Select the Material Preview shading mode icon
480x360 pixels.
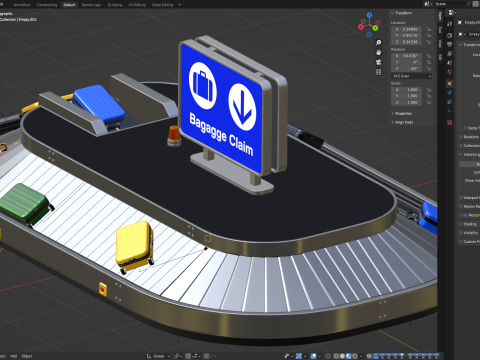[349, 356]
